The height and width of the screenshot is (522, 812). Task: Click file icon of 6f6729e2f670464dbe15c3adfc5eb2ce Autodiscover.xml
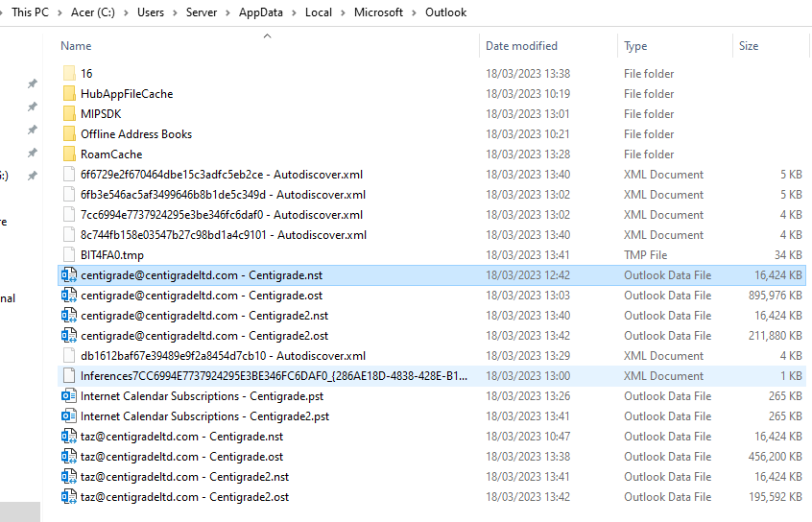click(x=69, y=175)
